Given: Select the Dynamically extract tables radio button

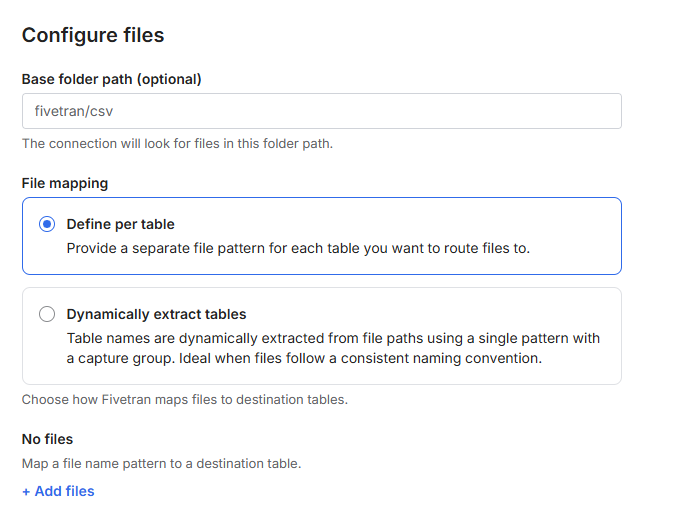Looking at the screenshot, I should point(47,314).
